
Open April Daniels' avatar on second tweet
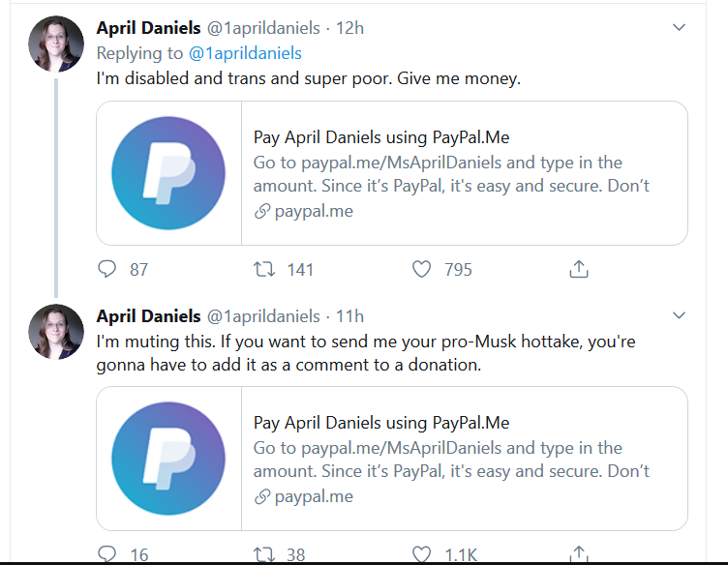point(56,331)
